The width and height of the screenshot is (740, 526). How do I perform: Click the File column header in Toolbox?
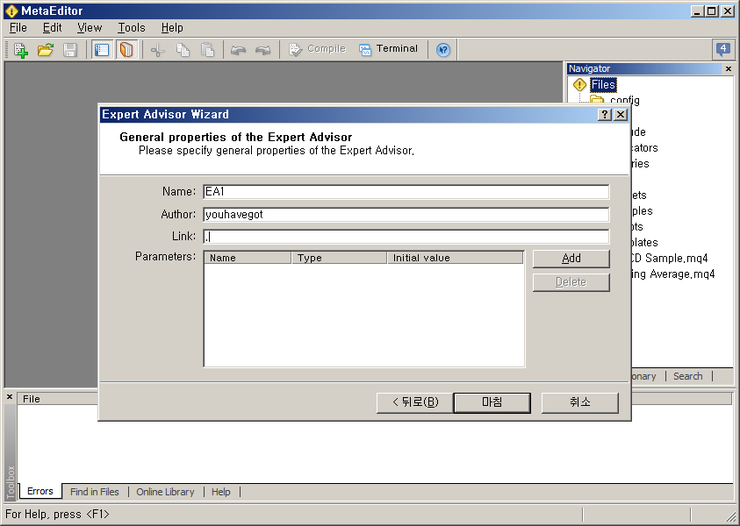(x=58, y=399)
